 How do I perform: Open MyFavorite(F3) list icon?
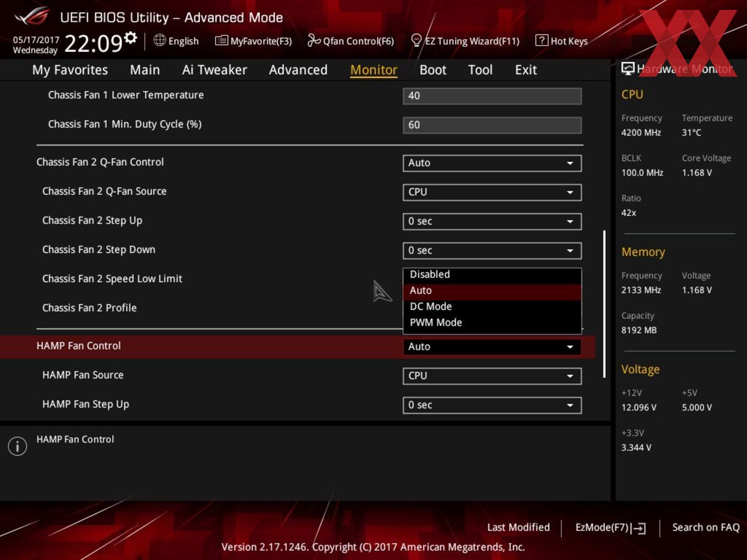[x=221, y=41]
